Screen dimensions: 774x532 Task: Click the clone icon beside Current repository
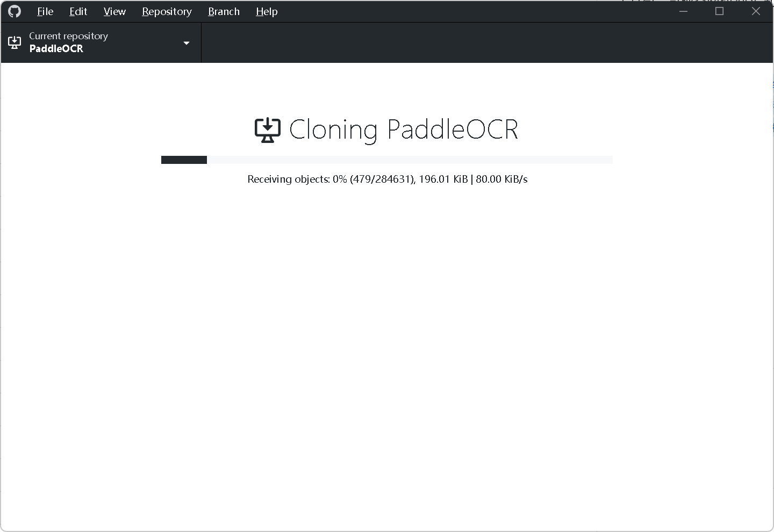coord(15,42)
